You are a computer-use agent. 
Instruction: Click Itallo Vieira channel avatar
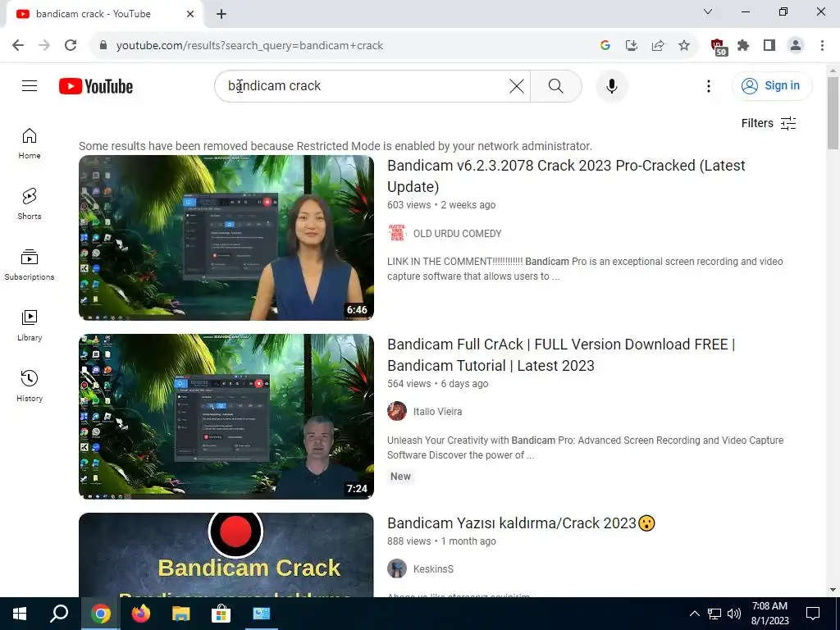(x=397, y=412)
